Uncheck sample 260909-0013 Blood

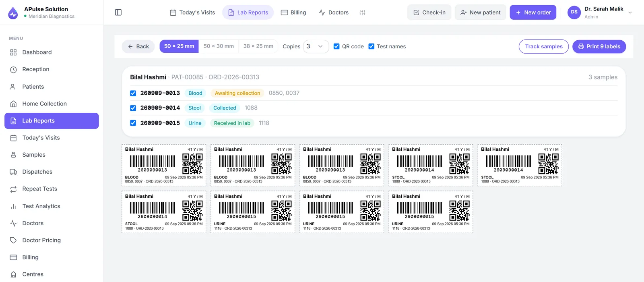pyautogui.click(x=133, y=93)
